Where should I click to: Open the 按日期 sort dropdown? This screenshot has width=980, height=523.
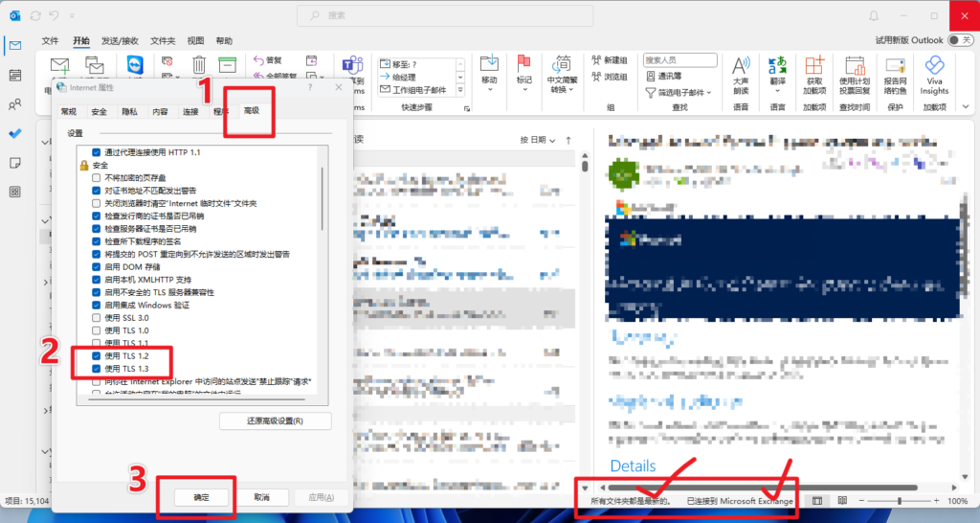(538, 140)
